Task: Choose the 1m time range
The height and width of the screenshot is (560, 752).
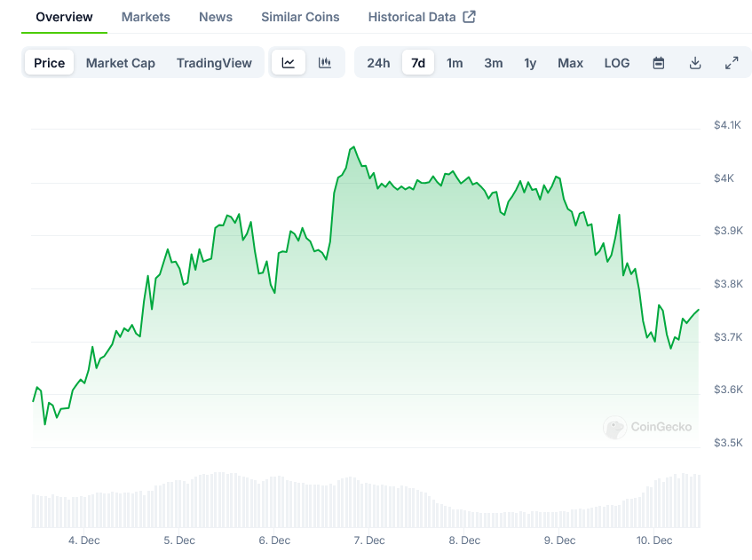Action: point(455,63)
